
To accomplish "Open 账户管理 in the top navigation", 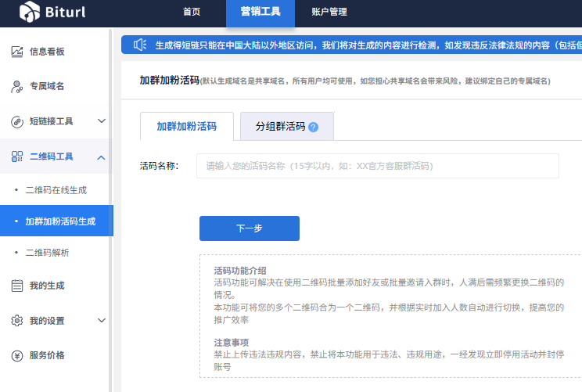I will pos(329,12).
